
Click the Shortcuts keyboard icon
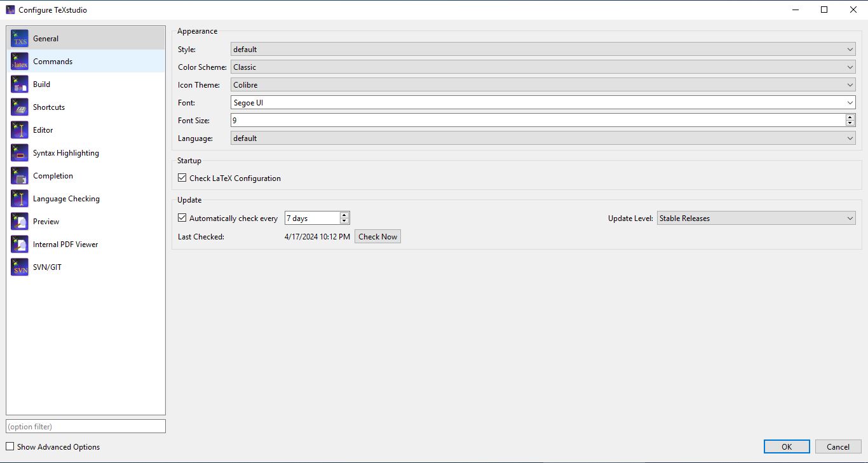pyautogui.click(x=20, y=107)
